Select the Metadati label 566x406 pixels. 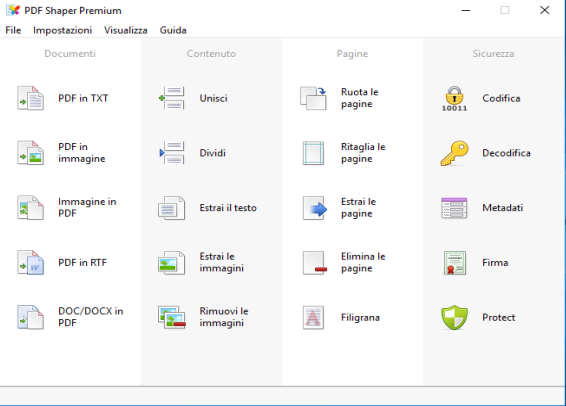click(x=503, y=208)
